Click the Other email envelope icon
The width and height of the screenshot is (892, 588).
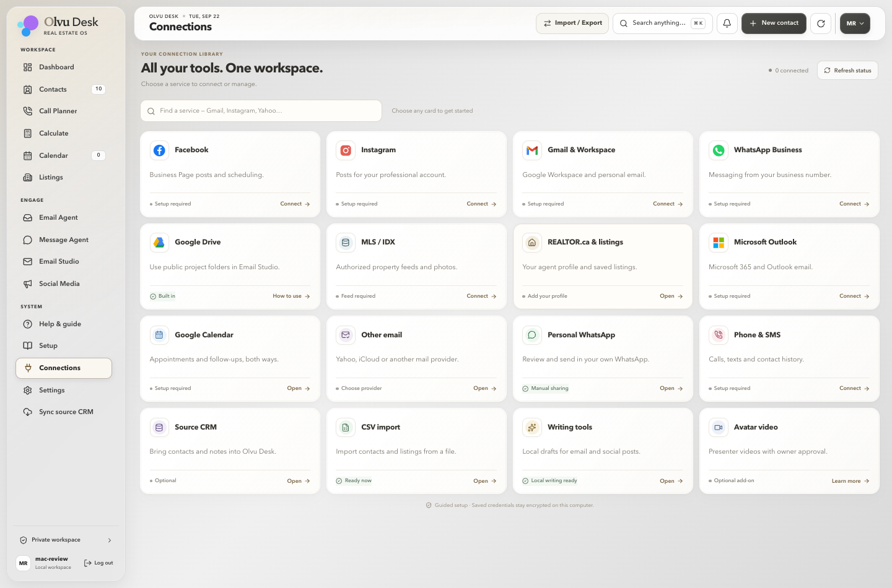[346, 335]
